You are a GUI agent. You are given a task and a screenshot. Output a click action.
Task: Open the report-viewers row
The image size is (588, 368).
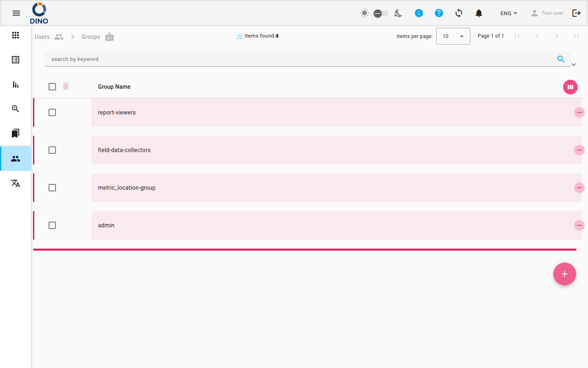[336, 112]
